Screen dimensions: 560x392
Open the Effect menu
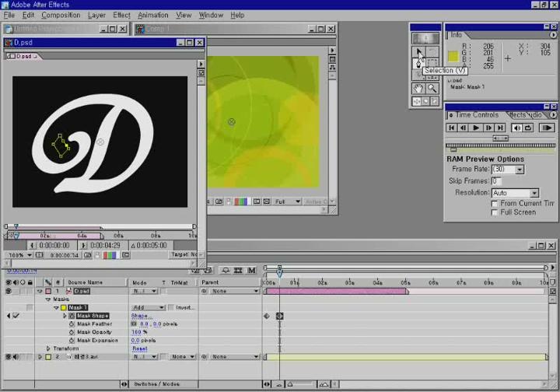[x=121, y=15]
